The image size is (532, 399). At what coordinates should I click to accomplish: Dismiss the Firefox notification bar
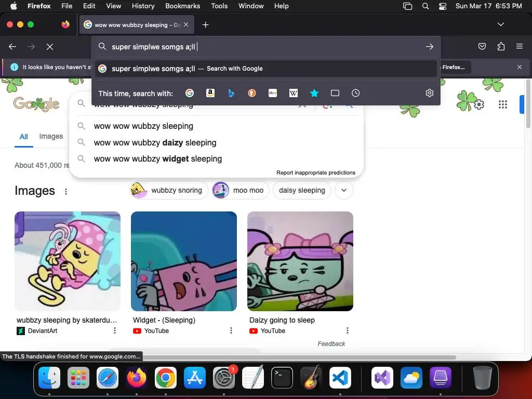[520, 67]
